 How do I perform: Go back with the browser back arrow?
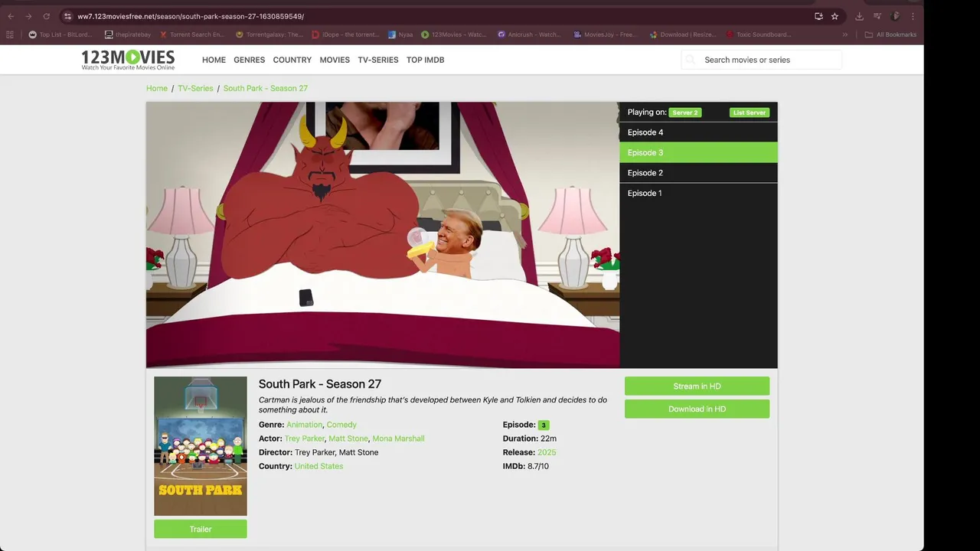click(11, 16)
